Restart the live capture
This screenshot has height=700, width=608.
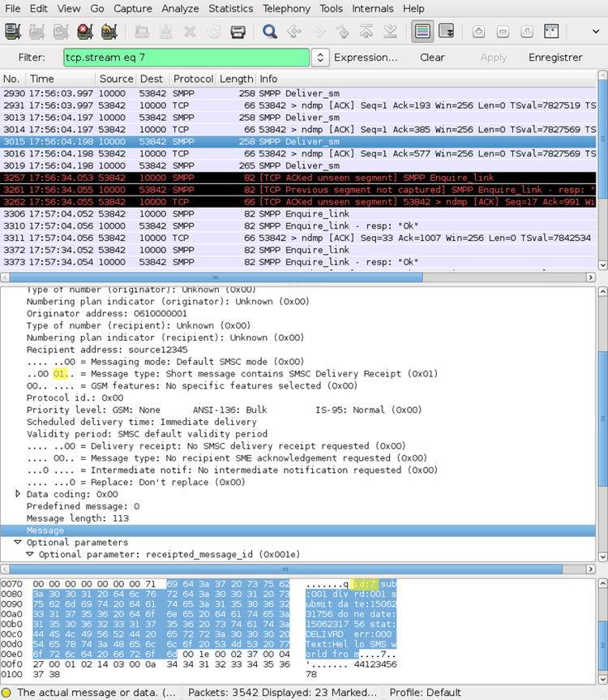click(x=108, y=32)
